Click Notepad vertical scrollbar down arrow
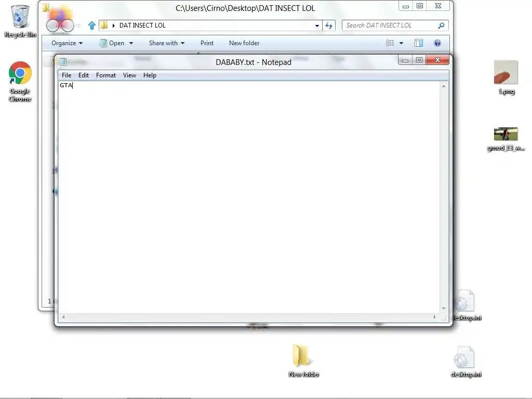532x399 pixels. pos(444,309)
